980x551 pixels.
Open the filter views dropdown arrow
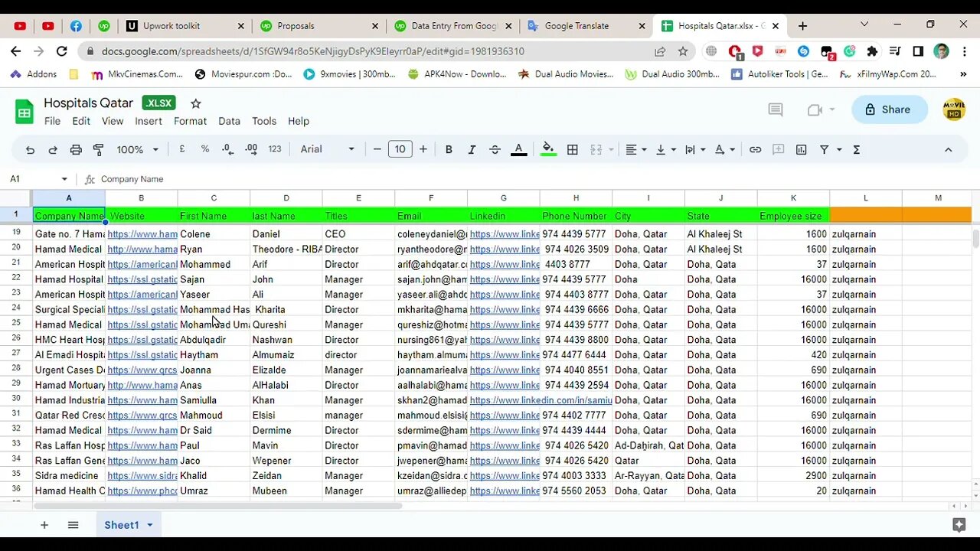click(839, 150)
